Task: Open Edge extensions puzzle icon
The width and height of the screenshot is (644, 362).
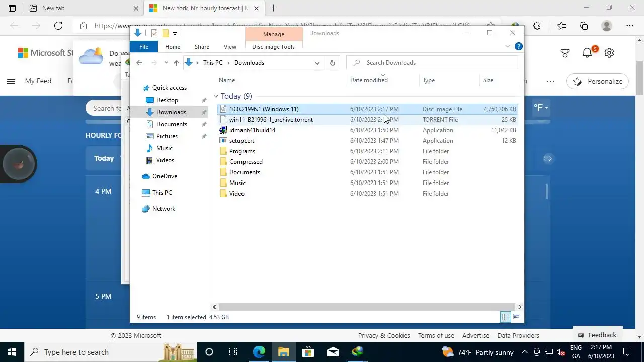Action: coord(537,26)
